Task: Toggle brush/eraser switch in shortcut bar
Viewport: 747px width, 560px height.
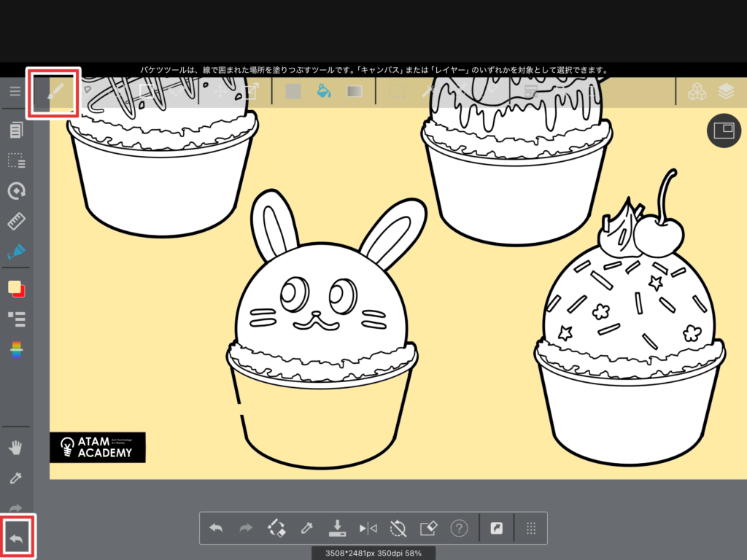Action: coord(276,529)
